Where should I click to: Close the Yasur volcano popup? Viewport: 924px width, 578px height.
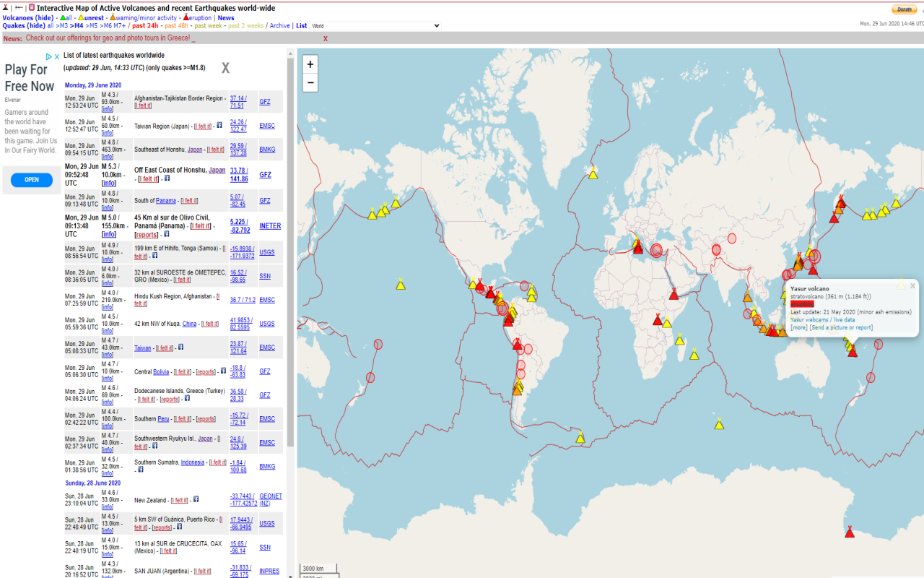(912, 285)
